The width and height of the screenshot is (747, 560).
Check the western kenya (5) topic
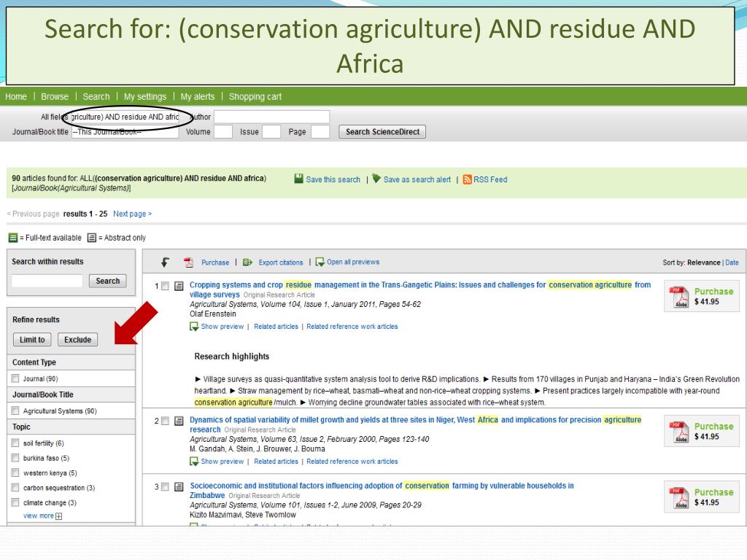coord(15,472)
